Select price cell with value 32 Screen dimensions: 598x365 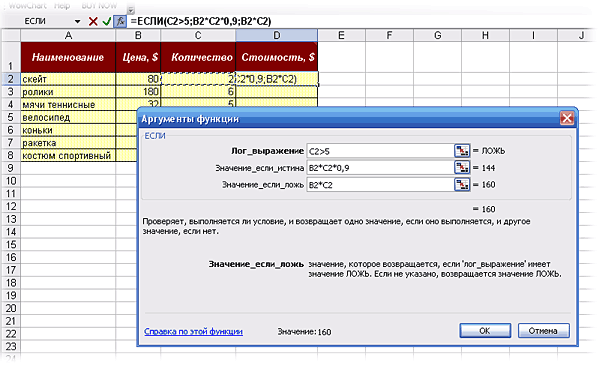pos(138,104)
